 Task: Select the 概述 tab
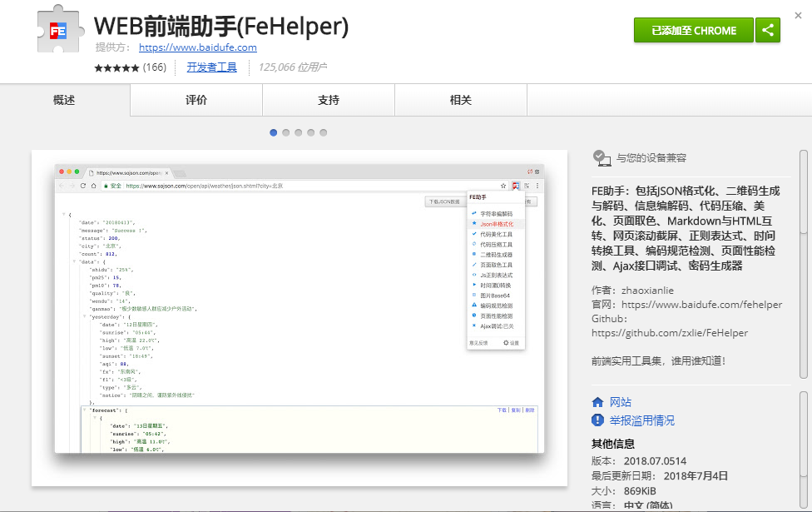click(64, 100)
